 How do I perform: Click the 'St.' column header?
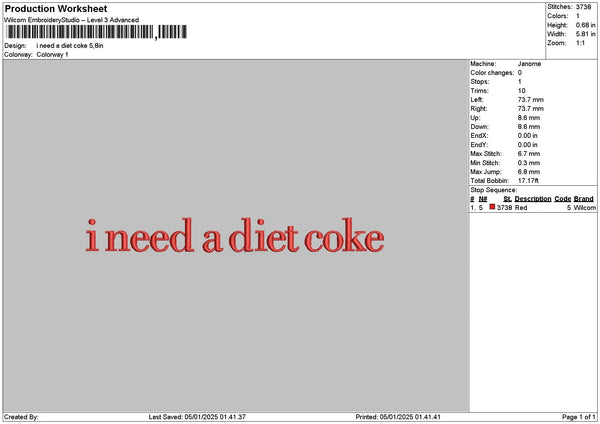[x=507, y=199]
